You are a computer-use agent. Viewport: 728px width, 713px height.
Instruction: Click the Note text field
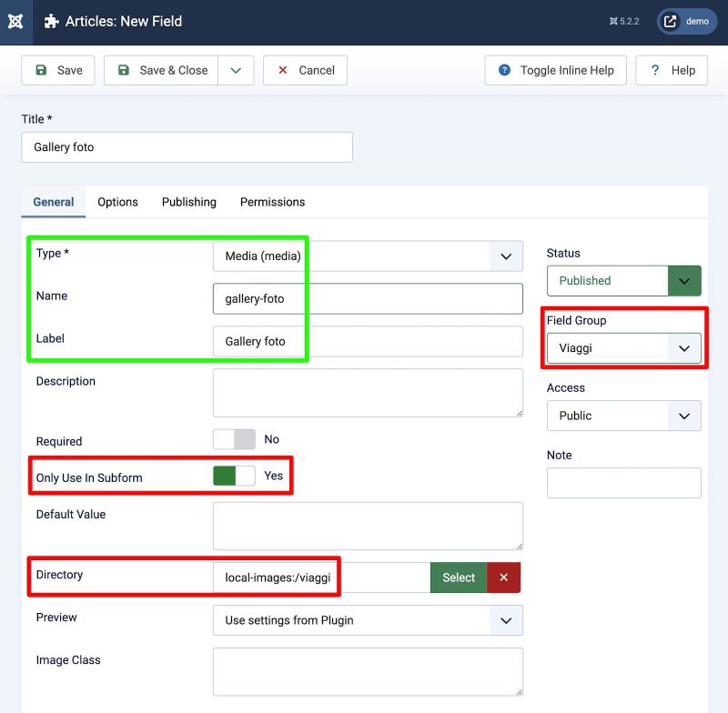click(623, 483)
